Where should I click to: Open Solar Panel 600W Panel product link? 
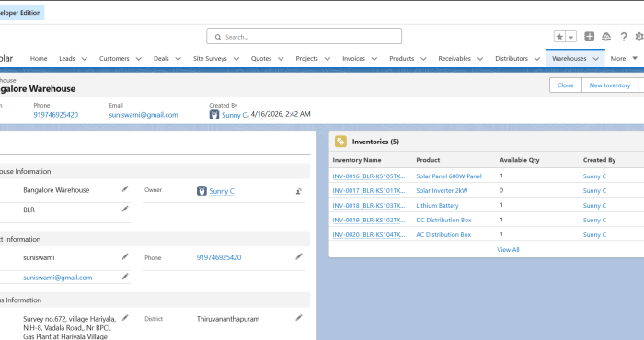(x=449, y=176)
